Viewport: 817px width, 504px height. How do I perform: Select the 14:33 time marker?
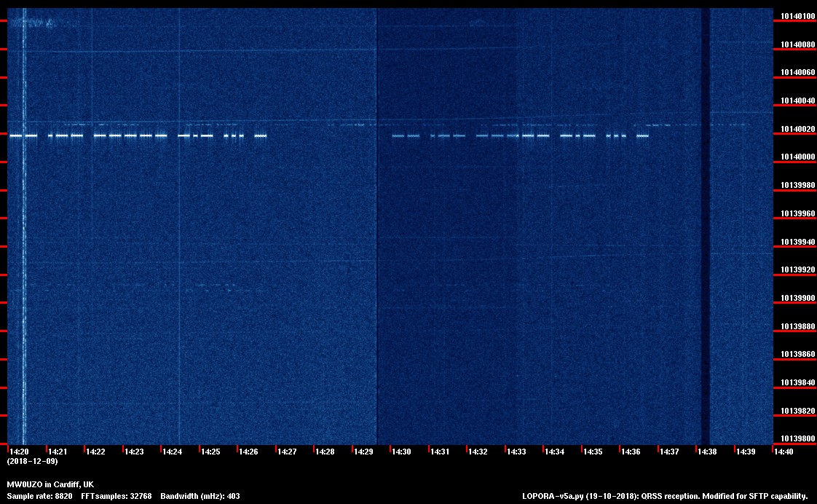point(516,452)
